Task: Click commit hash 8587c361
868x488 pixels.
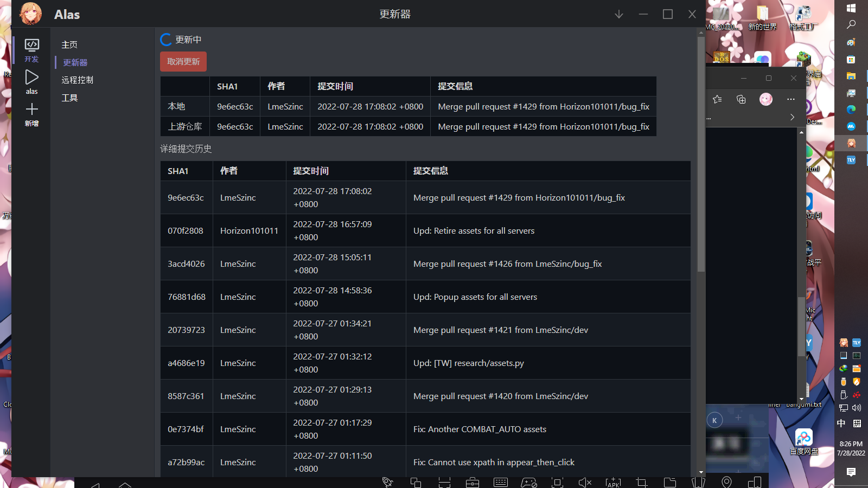Action: 186,396
